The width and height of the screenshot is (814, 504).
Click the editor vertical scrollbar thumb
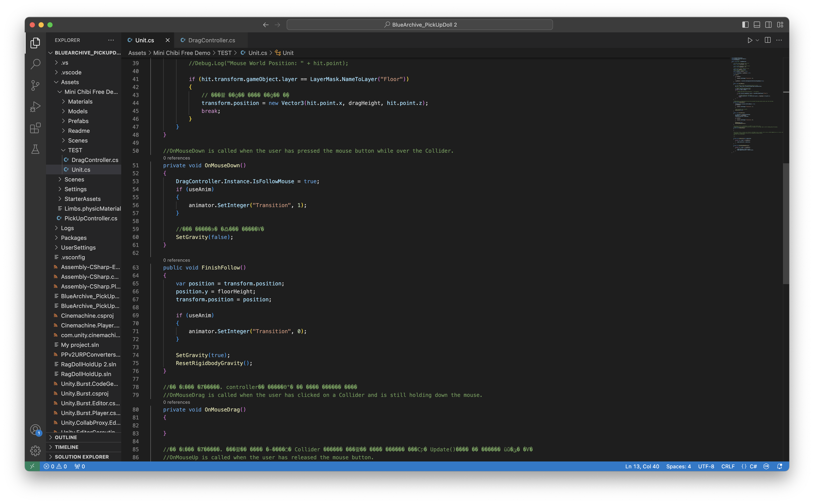786,223
